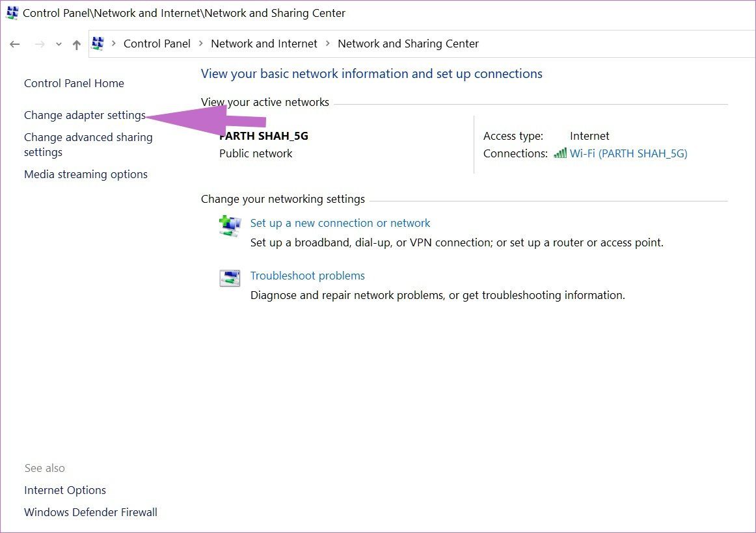Open Windows Defender Firewall link
The width and height of the screenshot is (756, 533).
(x=90, y=512)
